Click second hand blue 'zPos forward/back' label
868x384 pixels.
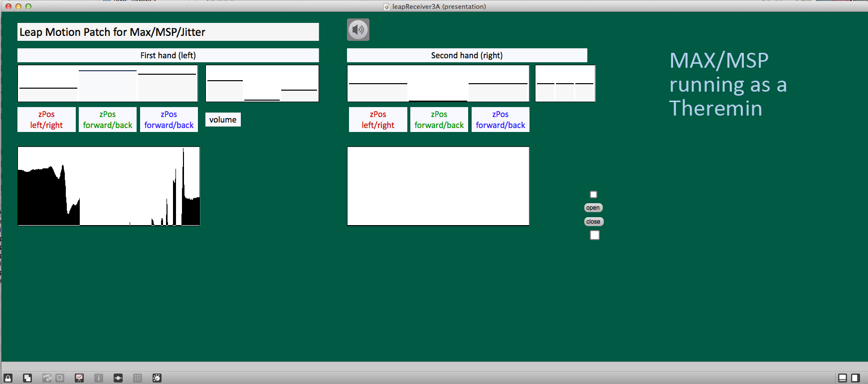coord(501,120)
